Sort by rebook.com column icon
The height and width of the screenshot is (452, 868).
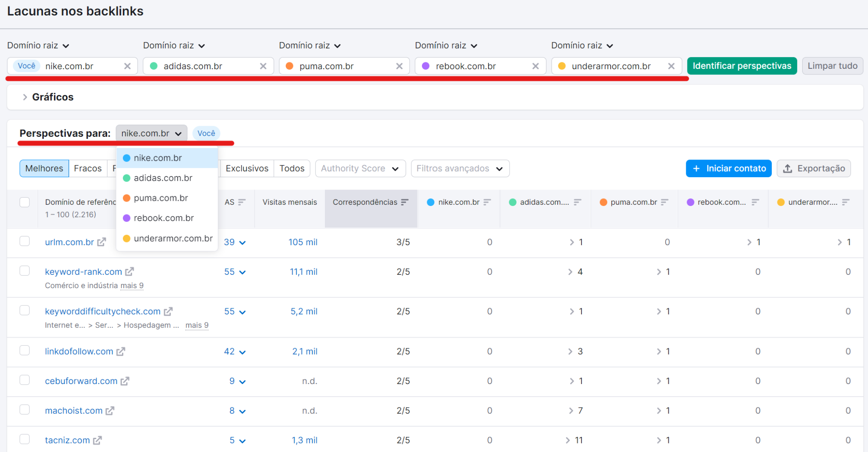click(x=755, y=202)
